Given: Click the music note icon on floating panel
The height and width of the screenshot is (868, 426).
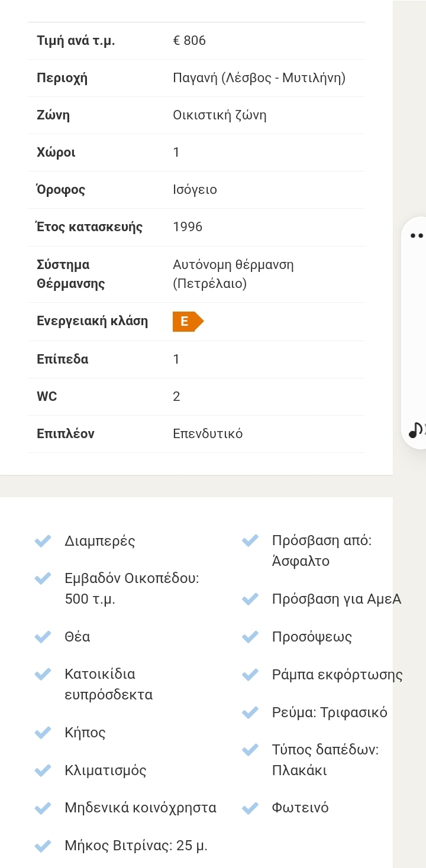Looking at the screenshot, I should pos(417,430).
